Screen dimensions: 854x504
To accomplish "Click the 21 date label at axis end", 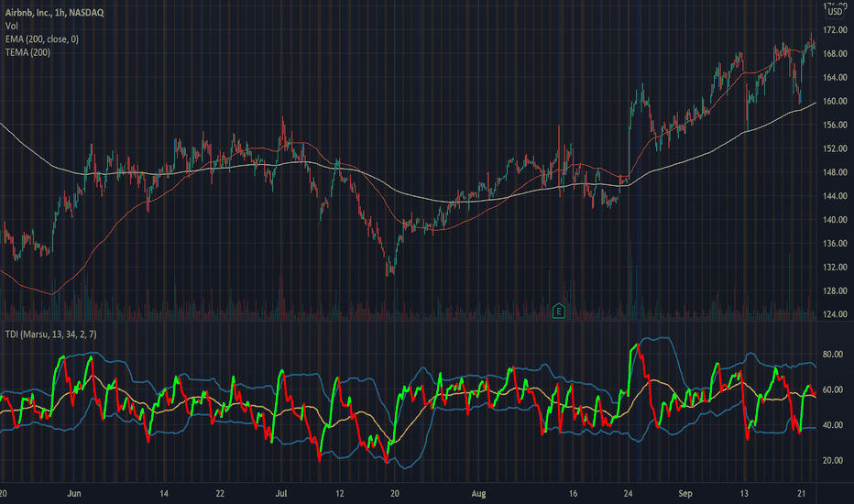I will click(801, 493).
